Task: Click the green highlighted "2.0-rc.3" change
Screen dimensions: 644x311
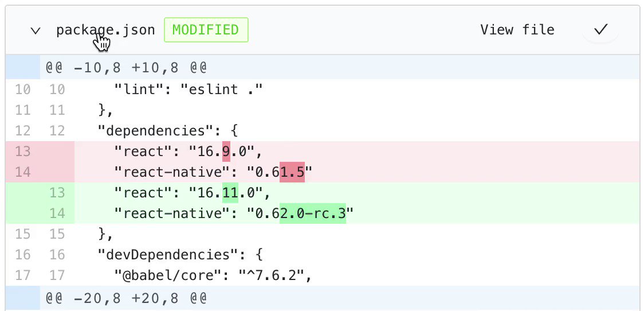Action: 313,213
